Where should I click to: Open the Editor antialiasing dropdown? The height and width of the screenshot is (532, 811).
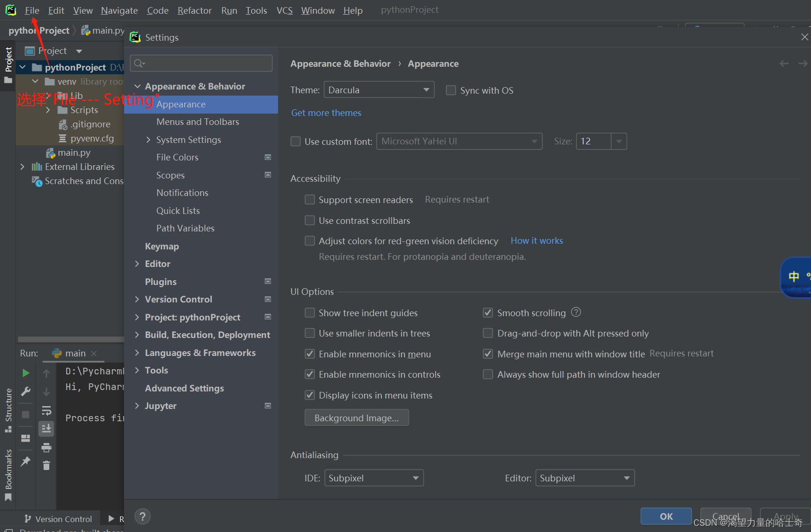585,478
